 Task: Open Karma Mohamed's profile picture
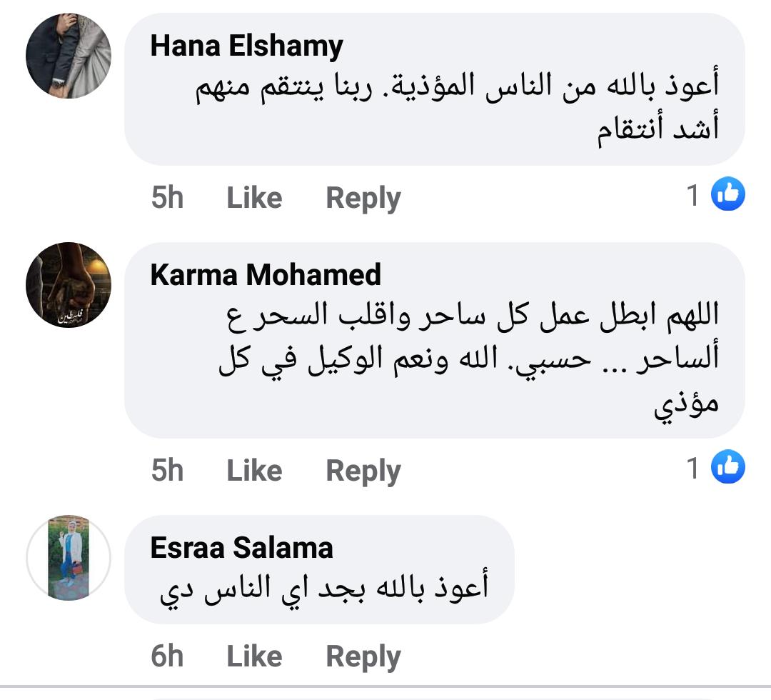point(69,285)
